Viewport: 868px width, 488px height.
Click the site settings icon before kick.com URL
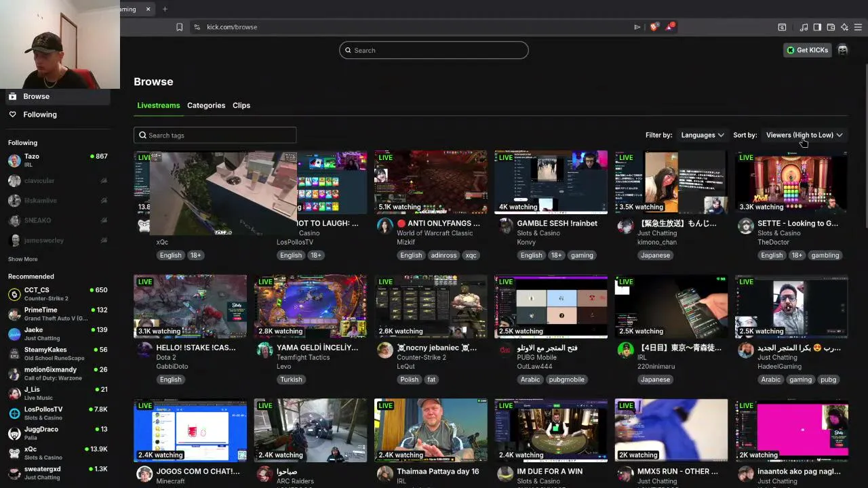[x=197, y=27]
